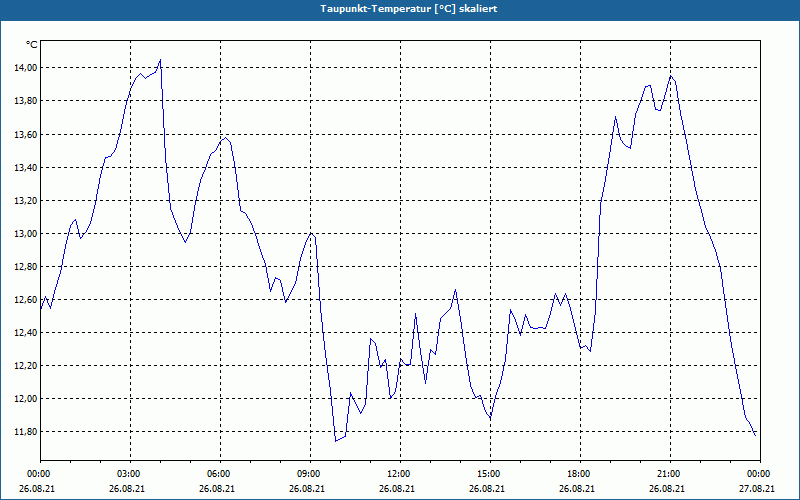Select the 12,20 y-axis label

click(x=25, y=366)
